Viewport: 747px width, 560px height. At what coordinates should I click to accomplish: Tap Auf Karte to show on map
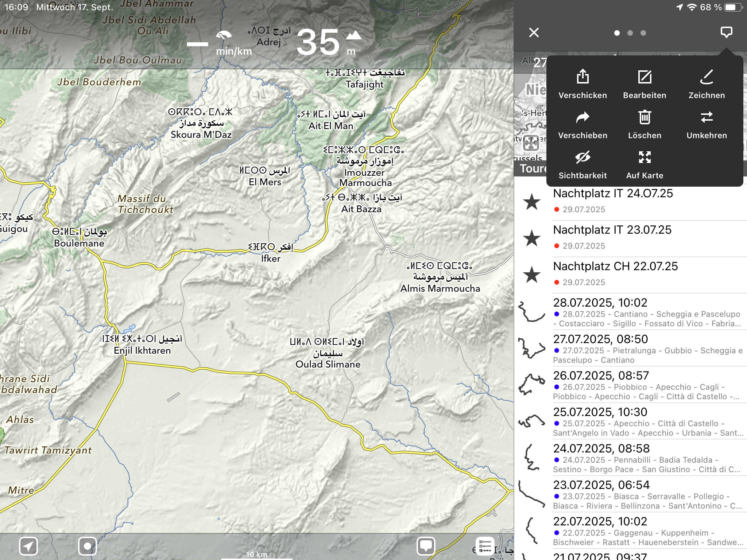pyautogui.click(x=645, y=157)
